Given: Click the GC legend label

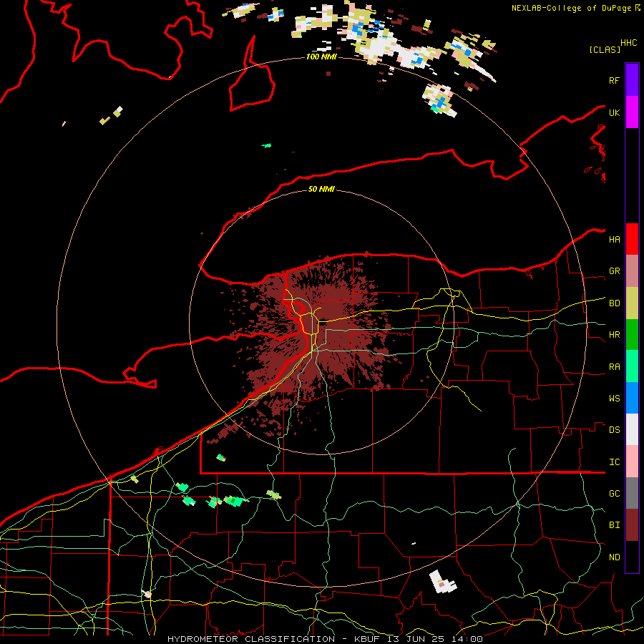Looking at the screenshot, I should (614, 494).
